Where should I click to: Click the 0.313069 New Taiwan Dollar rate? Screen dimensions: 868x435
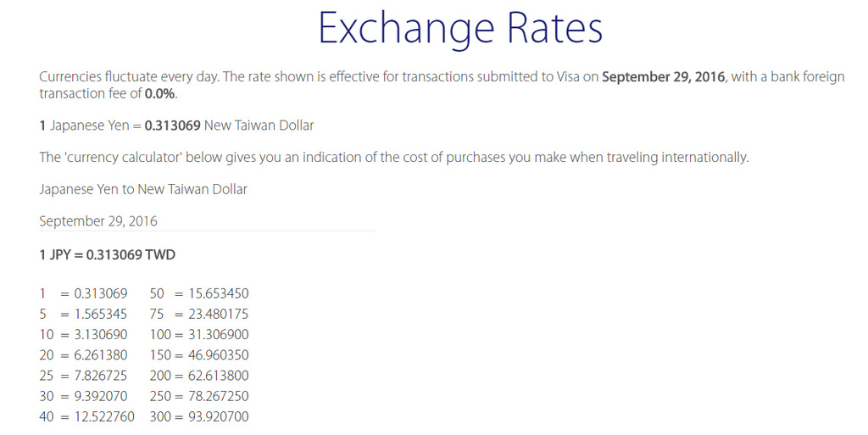click(x=229, y=125)
